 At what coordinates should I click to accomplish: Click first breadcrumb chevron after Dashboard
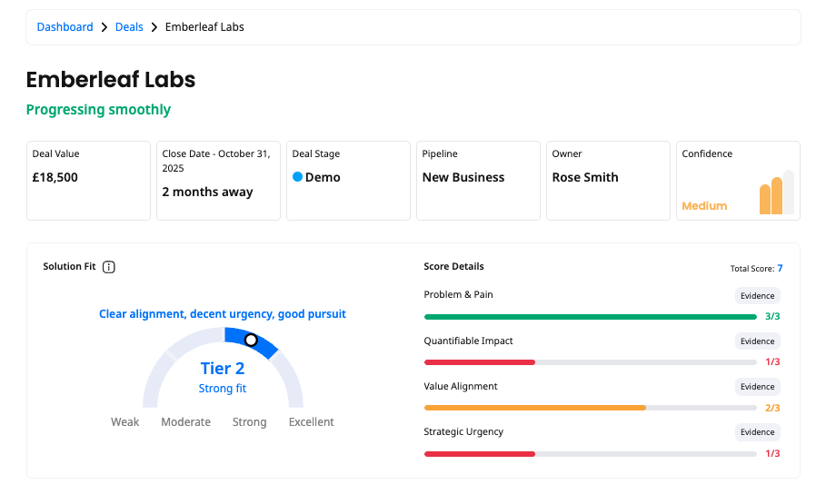(104, 27)
